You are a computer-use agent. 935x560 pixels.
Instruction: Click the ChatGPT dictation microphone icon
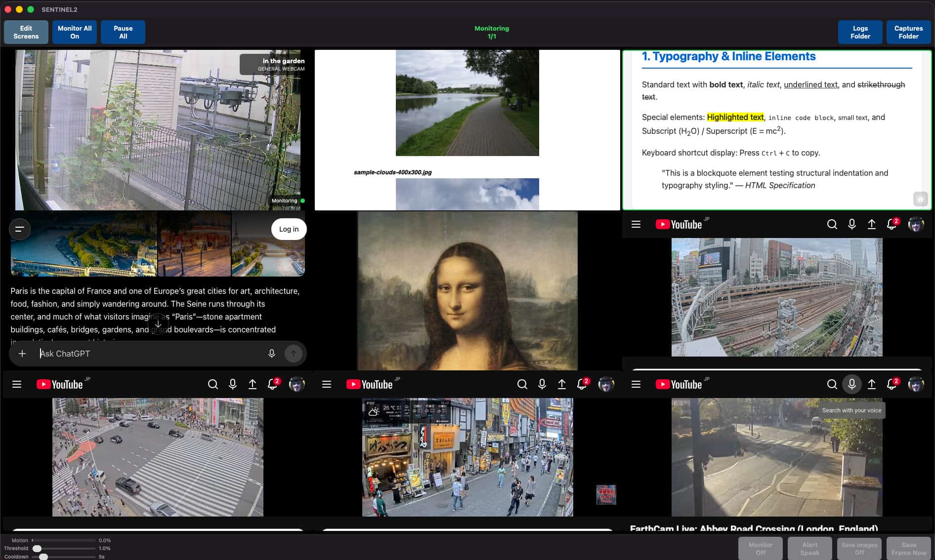click(x=271, y=354)
